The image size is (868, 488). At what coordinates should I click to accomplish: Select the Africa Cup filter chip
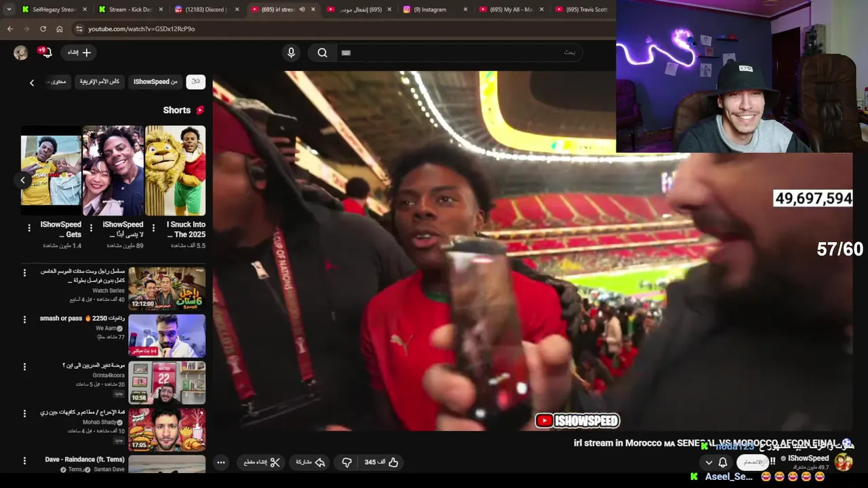point(99,81)
